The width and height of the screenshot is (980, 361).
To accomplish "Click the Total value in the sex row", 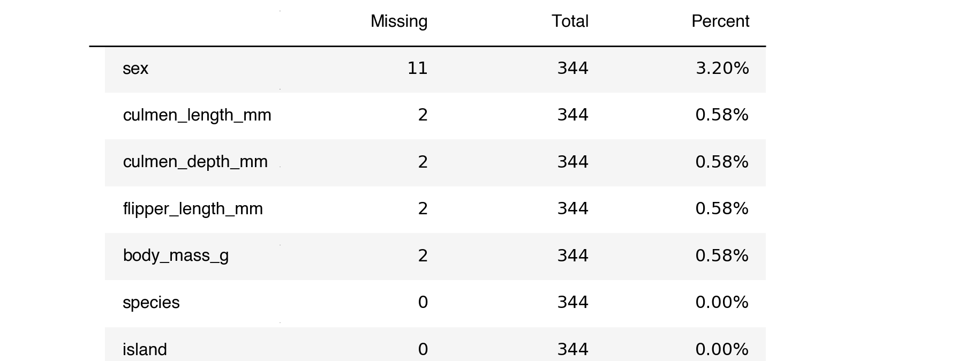I will (573, 69).
